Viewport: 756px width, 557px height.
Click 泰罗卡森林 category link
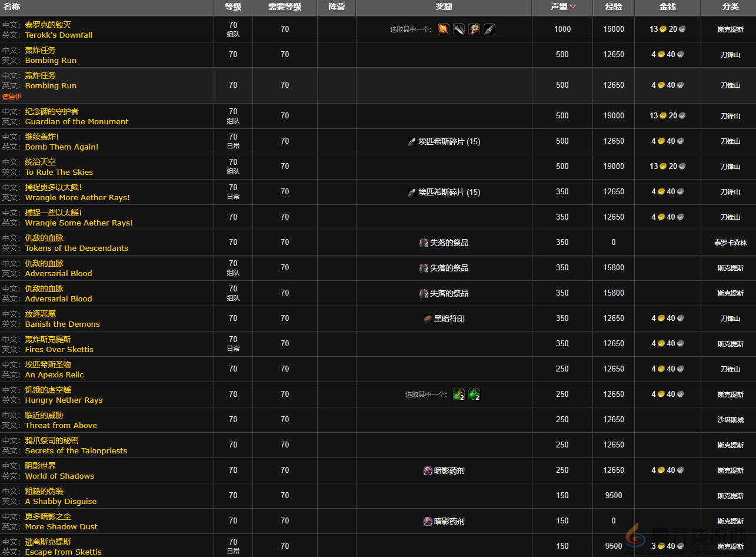pos(730,243)
